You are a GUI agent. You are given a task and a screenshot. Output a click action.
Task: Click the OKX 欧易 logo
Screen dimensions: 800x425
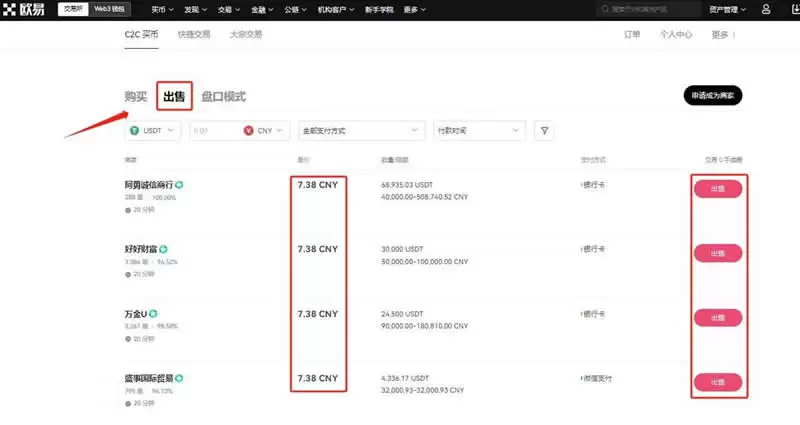(26, 9)
